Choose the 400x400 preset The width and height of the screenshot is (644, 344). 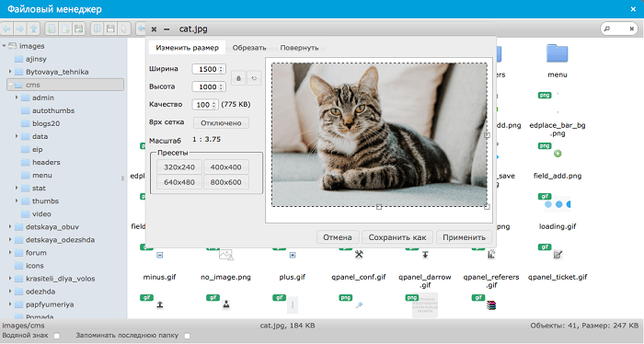tap(226, 167)
